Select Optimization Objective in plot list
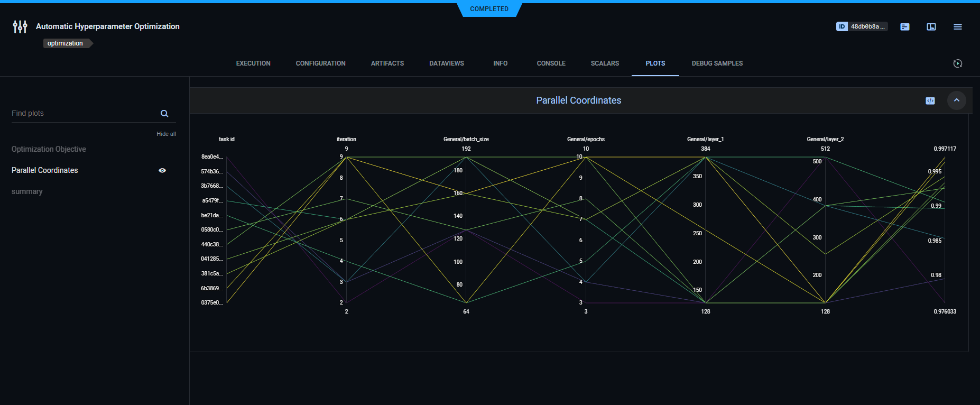Screen dimensions: 980x405 (x=49, y=149)
